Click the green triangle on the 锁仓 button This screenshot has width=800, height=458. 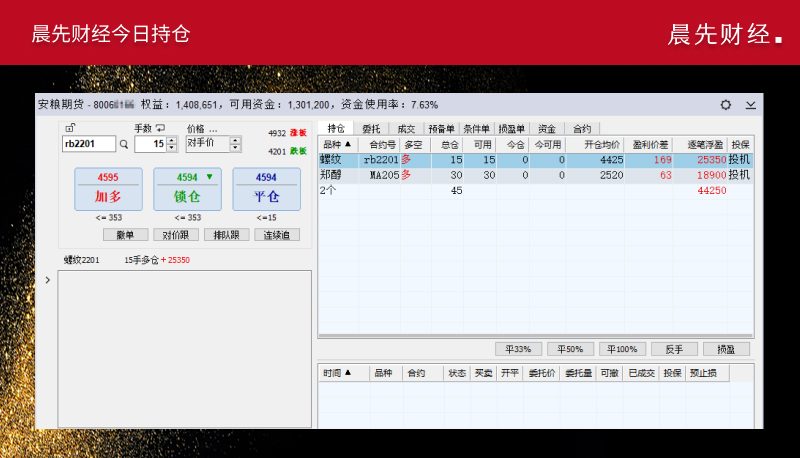click(x=209, y=177)
